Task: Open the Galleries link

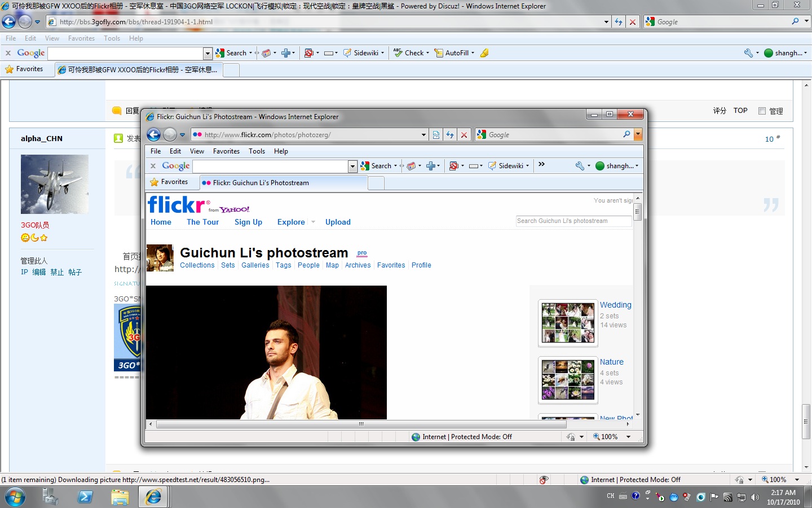Action: click(255, 265)
